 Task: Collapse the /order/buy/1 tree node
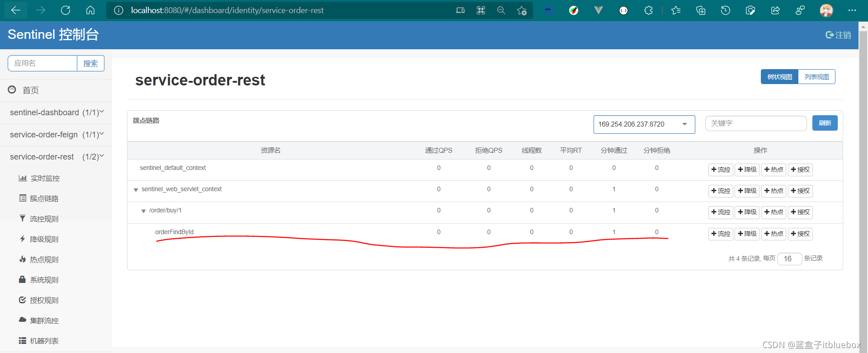(143, 211)
